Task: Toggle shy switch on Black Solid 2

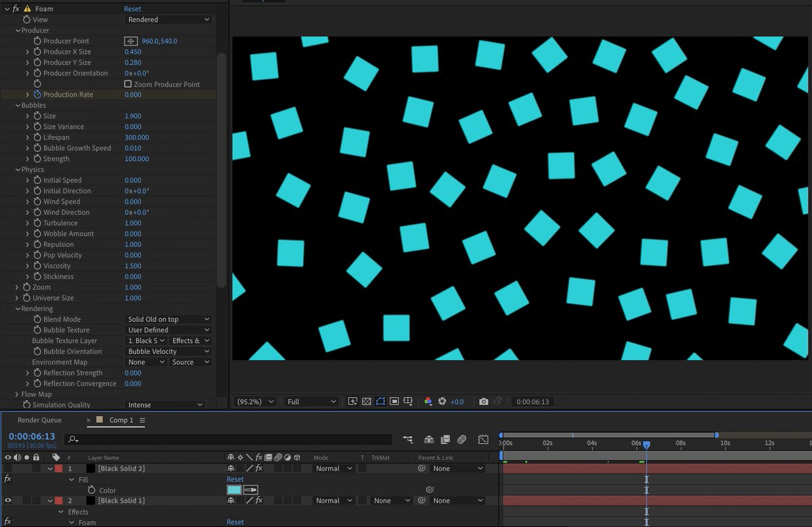Action: tap(231, 468)
